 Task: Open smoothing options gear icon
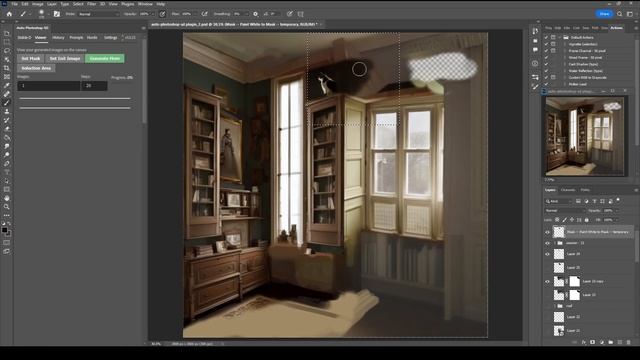[x=256, y=14]
